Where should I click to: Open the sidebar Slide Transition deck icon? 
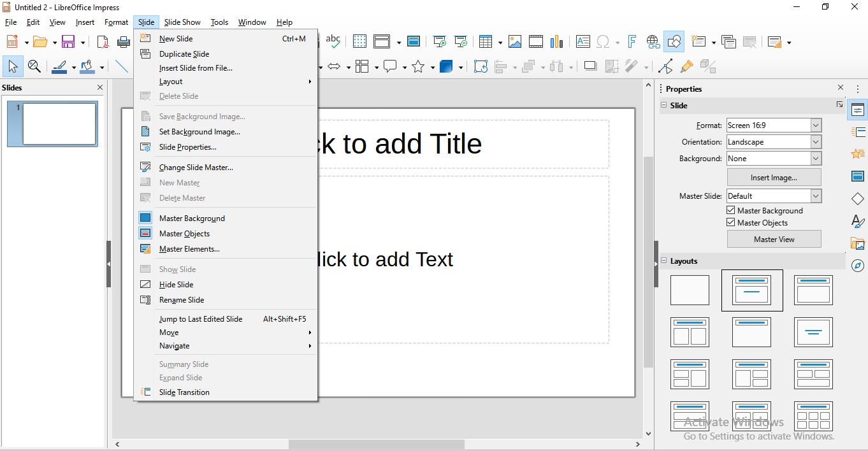click(x=858, y=132)
